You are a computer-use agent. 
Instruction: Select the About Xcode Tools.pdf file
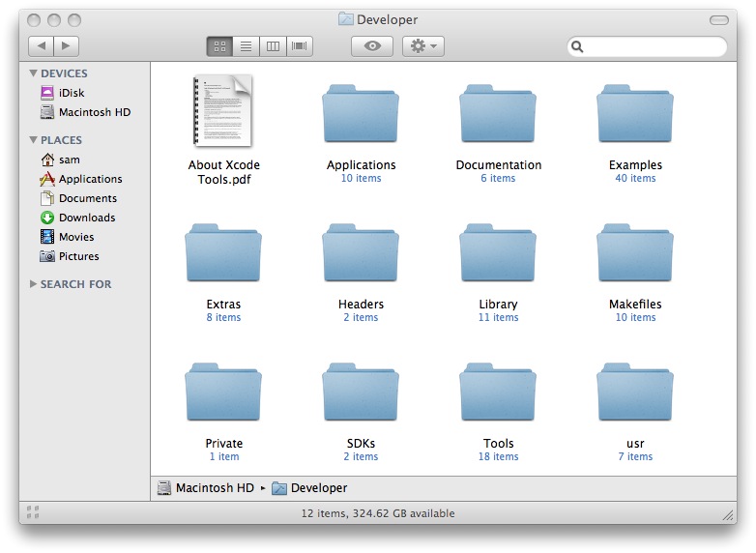(x=223, y=111)
